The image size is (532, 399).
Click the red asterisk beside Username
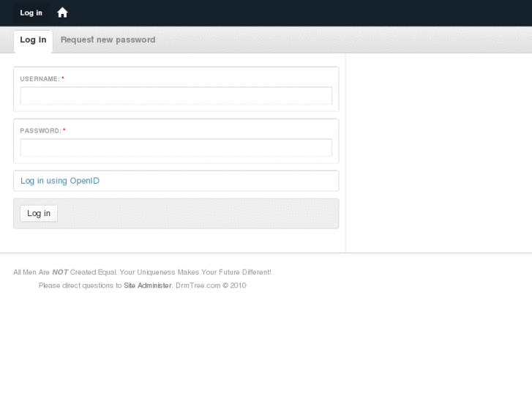[x=63, y=79]
